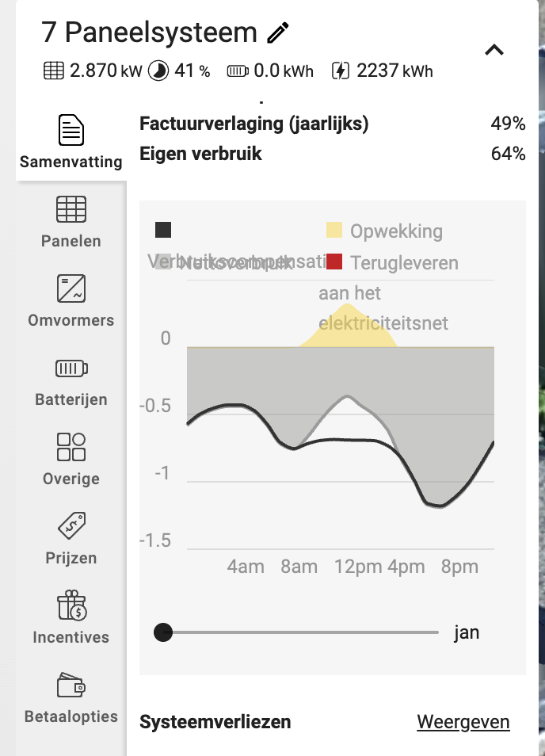
Task: Click the 2237 kWh energy icon
Action: point(340,71)
